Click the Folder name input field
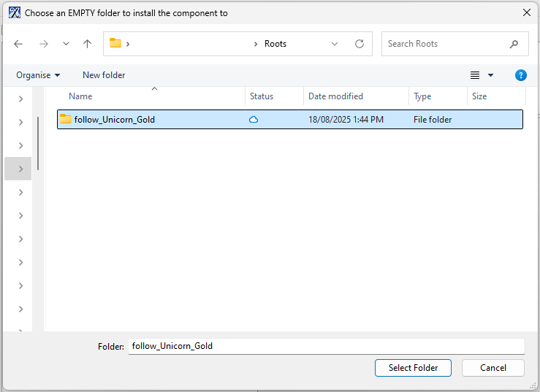This screenshot has width=540, height=392. (326, 346)
